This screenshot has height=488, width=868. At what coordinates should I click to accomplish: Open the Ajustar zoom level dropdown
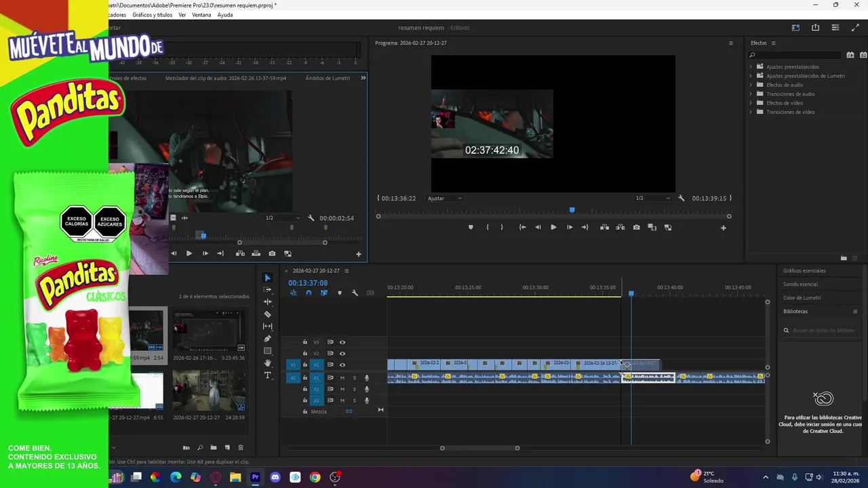445,199
